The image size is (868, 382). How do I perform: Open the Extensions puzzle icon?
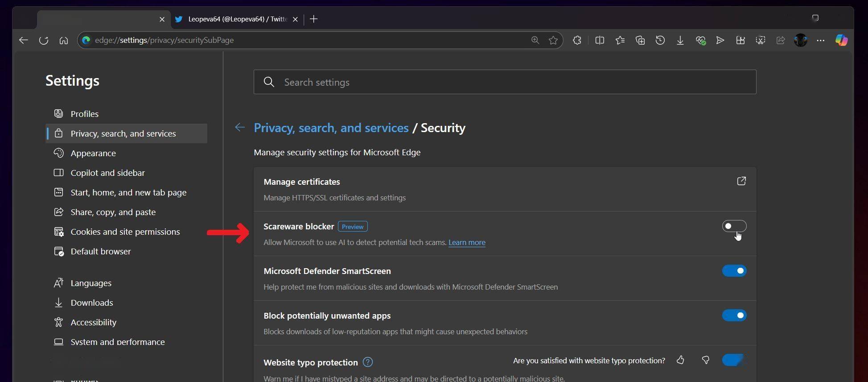point(577,40)
